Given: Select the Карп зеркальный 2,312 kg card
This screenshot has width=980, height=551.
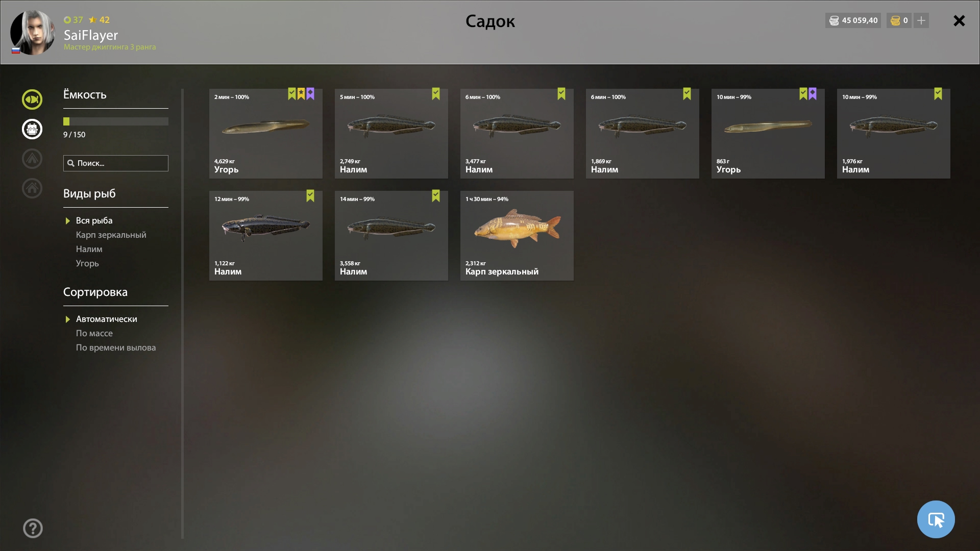Looking at the screenshot, I should (517, 236).
